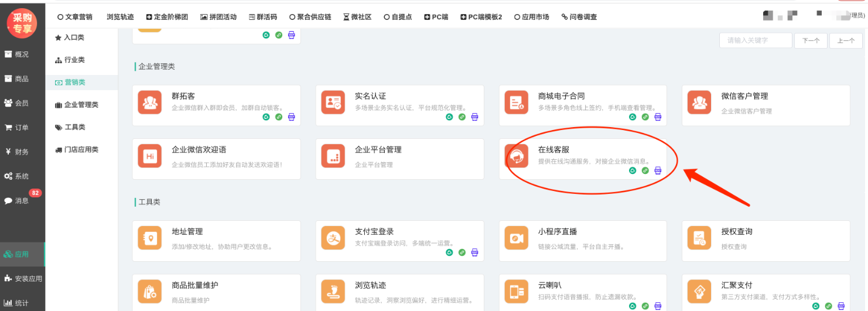The height and width of the screenshot is (311, 868).
Task: Click the 下一个 button
Action: (811, 40)
